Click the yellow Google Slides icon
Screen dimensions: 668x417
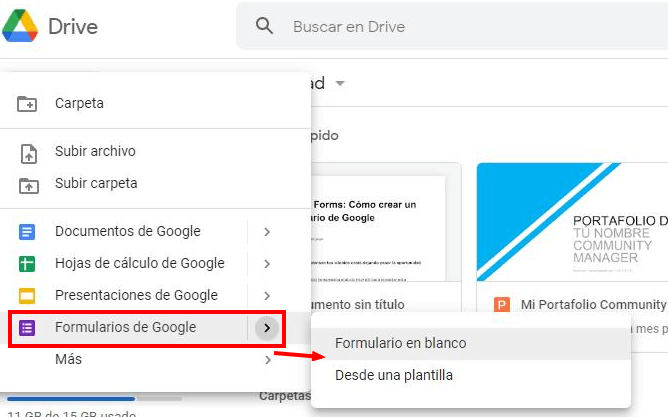click(27, 296)
